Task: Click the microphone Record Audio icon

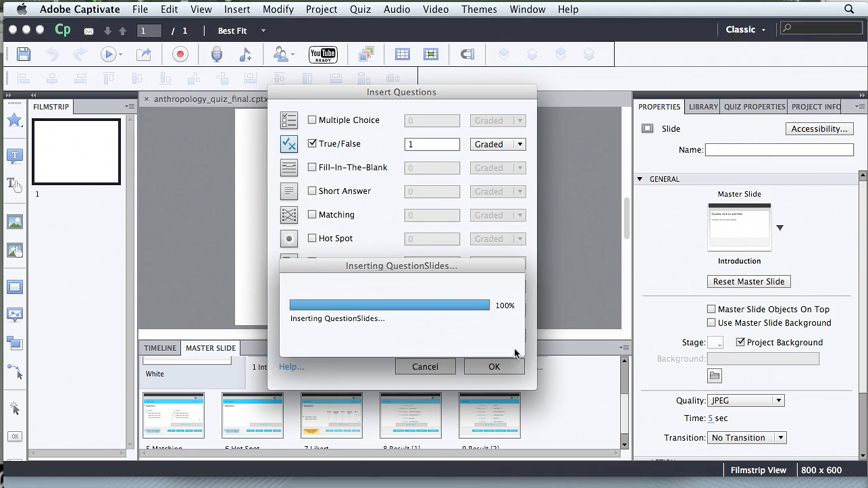Action: click(x=217, y=54)
